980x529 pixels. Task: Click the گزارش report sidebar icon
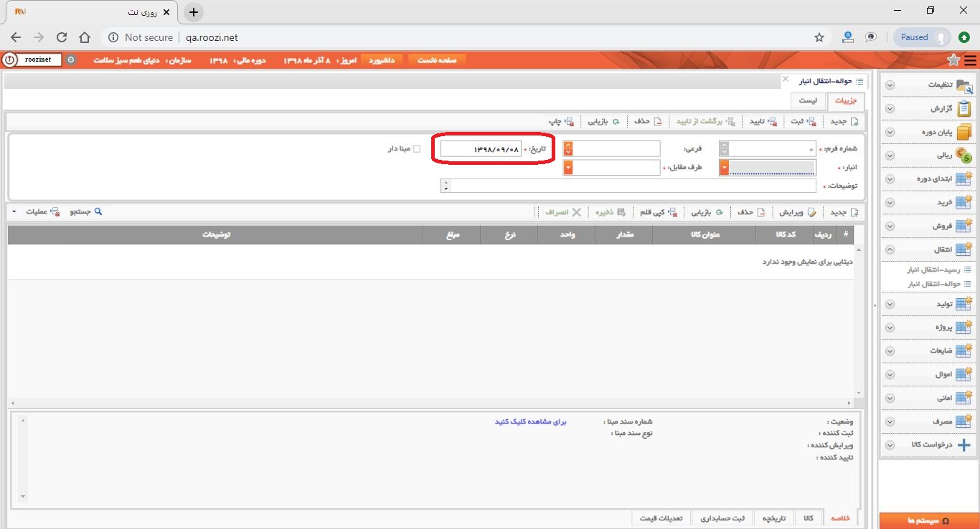(x=964, y=109)
